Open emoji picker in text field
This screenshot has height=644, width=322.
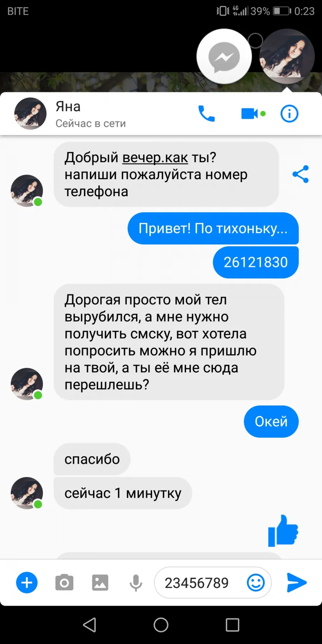pyautogui.click(x=256, y=582)
